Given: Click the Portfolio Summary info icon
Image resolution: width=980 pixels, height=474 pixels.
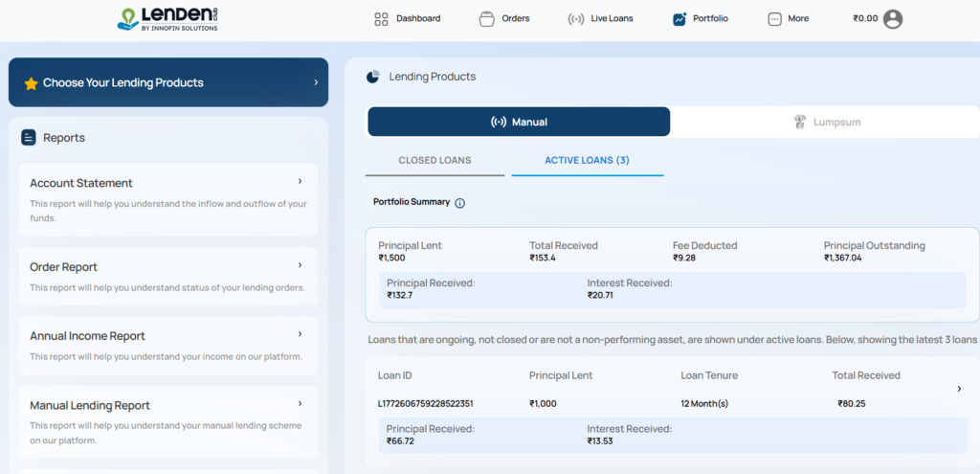Looking at the screenshot, I should (460, 203).
